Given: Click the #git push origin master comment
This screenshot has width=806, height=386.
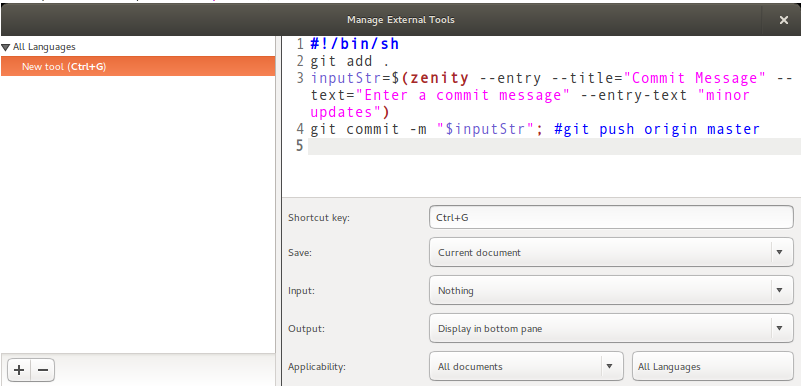Looking at the screenshot, I should click(x=657, y=129).
